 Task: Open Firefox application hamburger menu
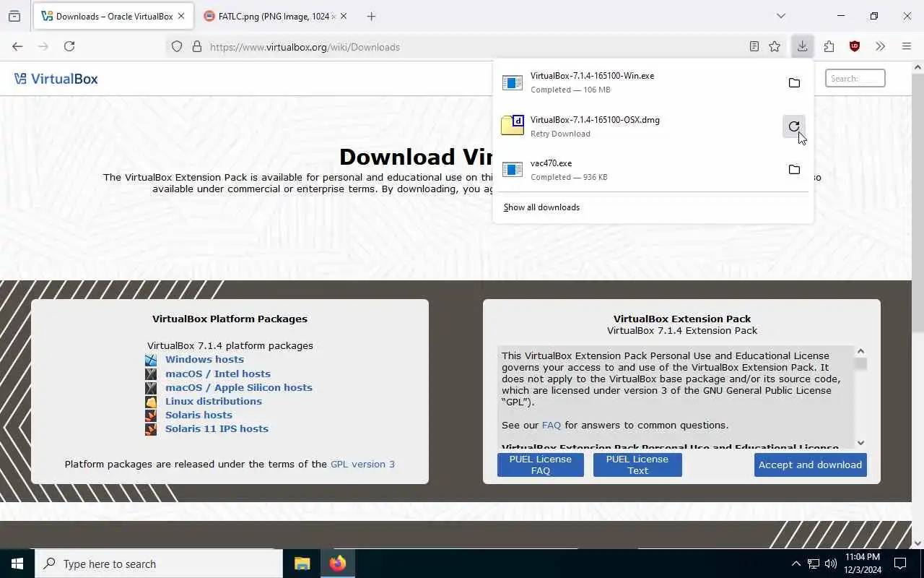pos(907,46)
